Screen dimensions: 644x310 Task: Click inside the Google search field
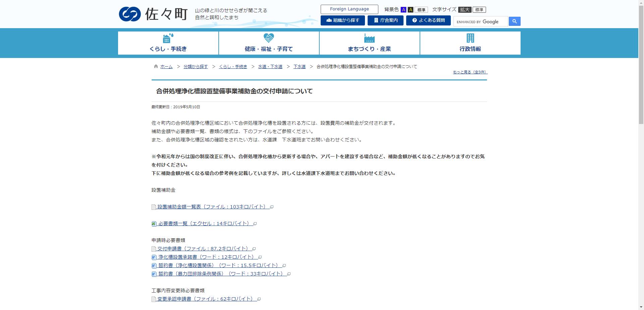click(480, 21)
